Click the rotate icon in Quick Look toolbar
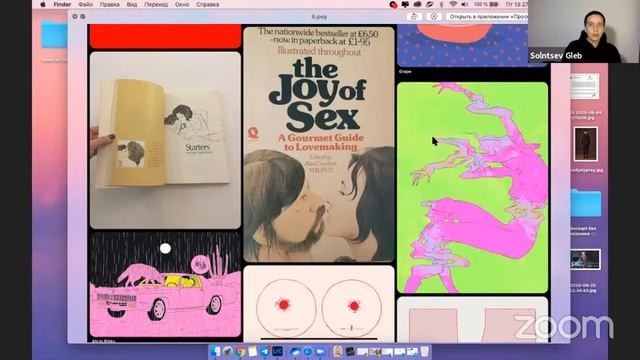 coord(434,16)
